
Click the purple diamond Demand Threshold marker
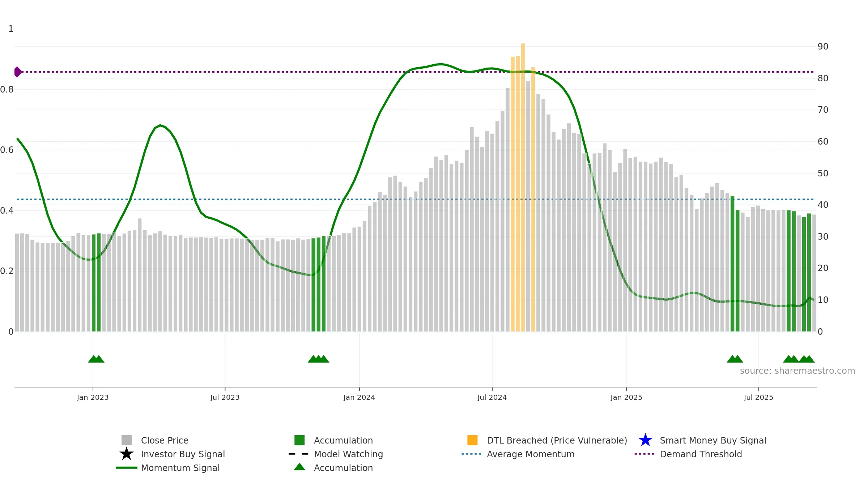[18, 72]
